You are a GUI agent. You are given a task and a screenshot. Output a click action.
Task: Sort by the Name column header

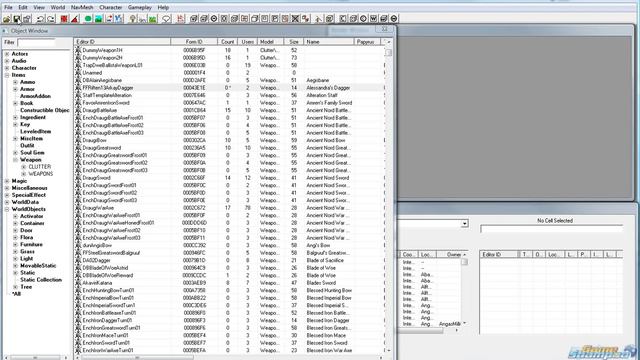coord(329,42)
